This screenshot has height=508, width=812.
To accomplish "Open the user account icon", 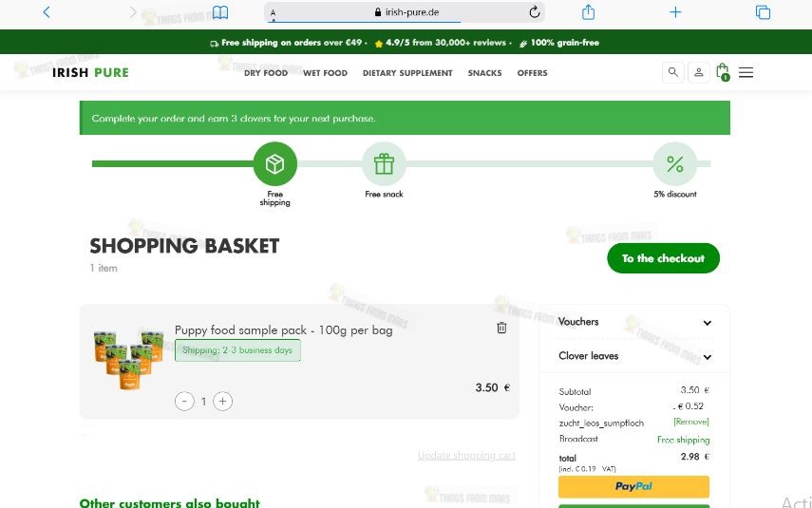I will (699, 72).
